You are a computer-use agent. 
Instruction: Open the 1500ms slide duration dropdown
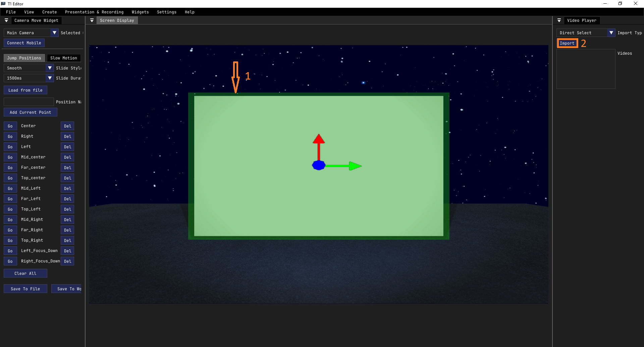tap(29, 78)
